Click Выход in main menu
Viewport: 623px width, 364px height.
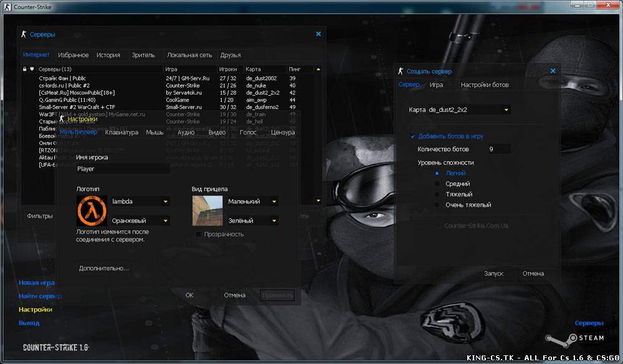(29, 323)
